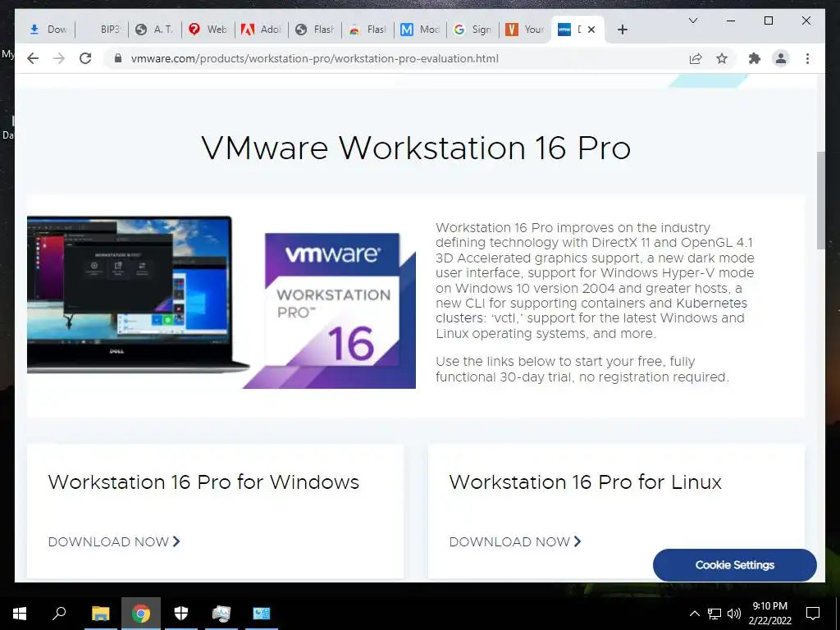The height and width of the screenshot is (630, 840).
Task: Share this page via share icon
Action: (x=696, y=58)
